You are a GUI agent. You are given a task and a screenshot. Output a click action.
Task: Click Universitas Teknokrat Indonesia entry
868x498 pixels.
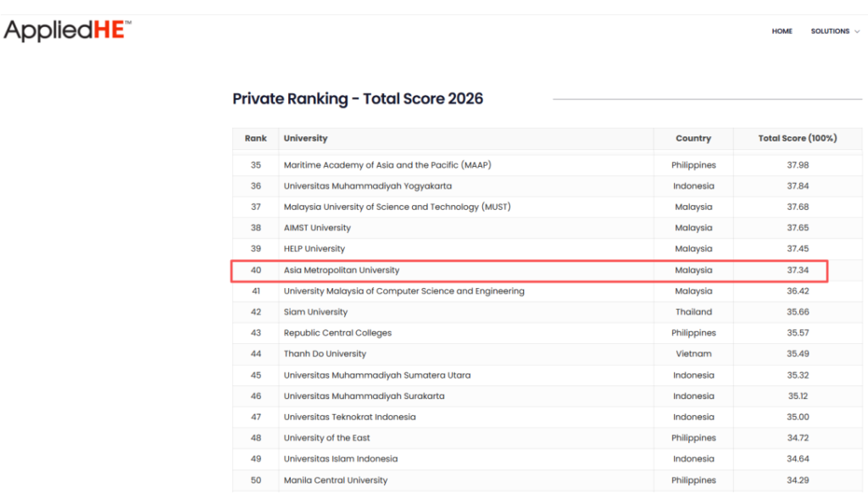(x=349, y=418)
